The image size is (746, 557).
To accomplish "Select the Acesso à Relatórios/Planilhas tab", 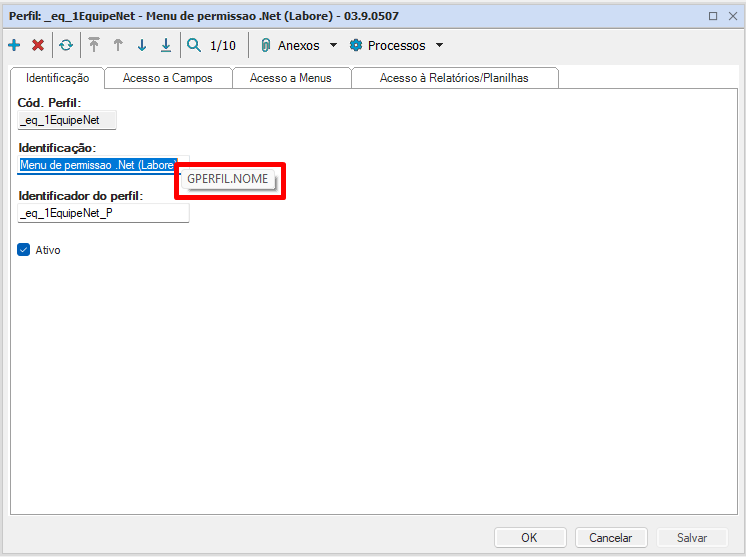I will click(454, 78).
